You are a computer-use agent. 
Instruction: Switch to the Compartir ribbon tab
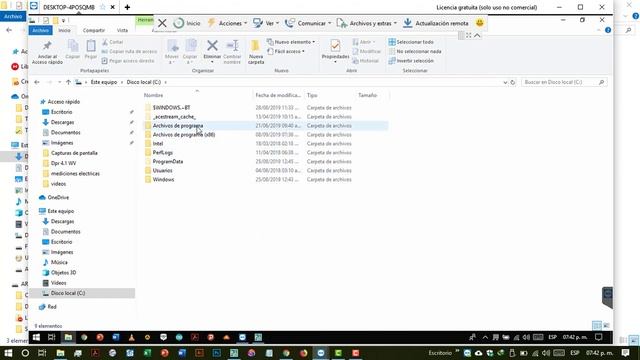[94, 31]
